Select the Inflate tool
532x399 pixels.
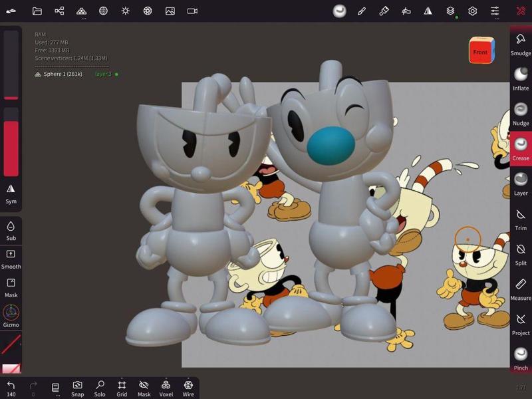[521, 79]
